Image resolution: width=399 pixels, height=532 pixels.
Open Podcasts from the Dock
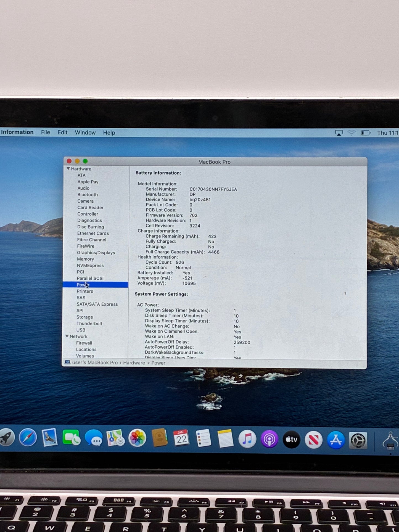[269, 439]
